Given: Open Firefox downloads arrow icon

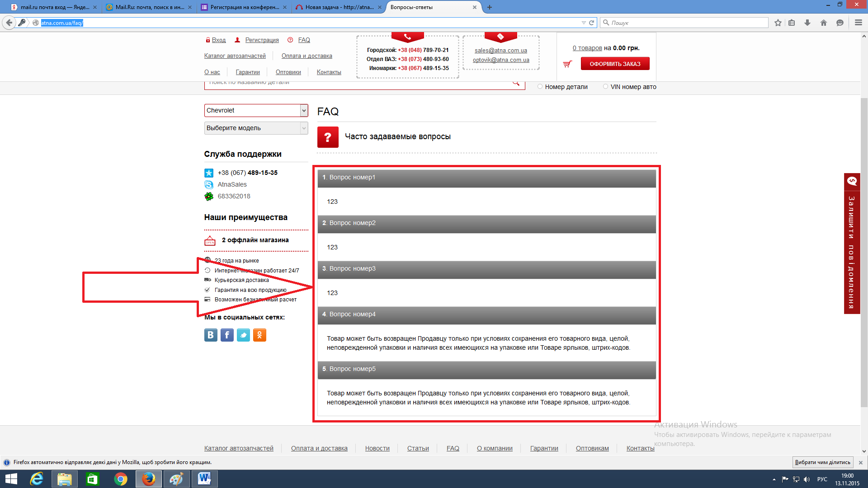Looking at the screenshot, I should [x=807, y=23].
